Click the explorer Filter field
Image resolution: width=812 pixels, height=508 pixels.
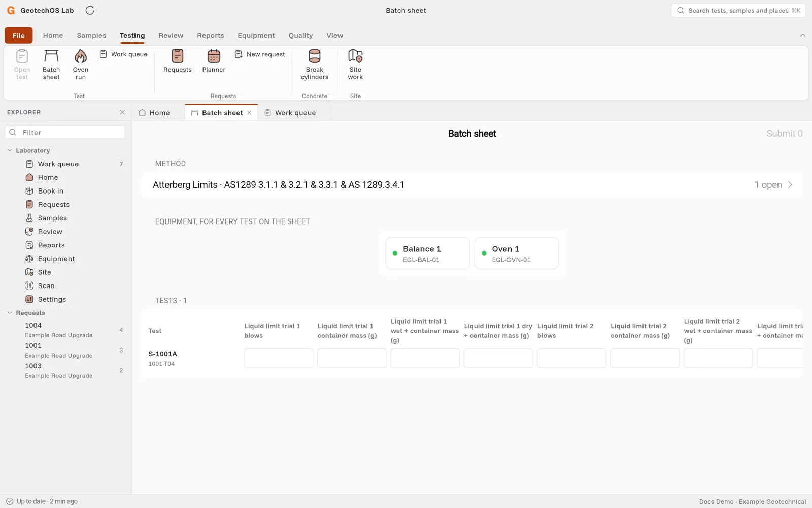(x=65, y=132)
